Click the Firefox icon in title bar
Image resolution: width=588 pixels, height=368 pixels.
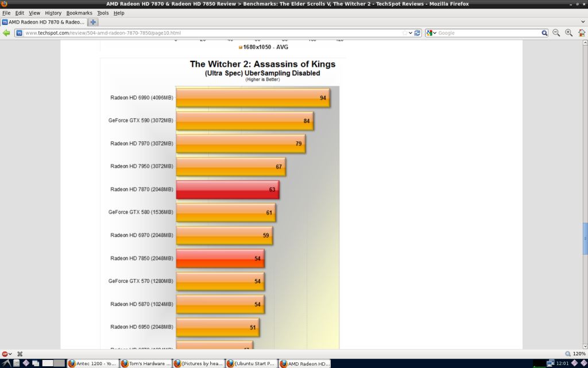click(x=4, y=4)
